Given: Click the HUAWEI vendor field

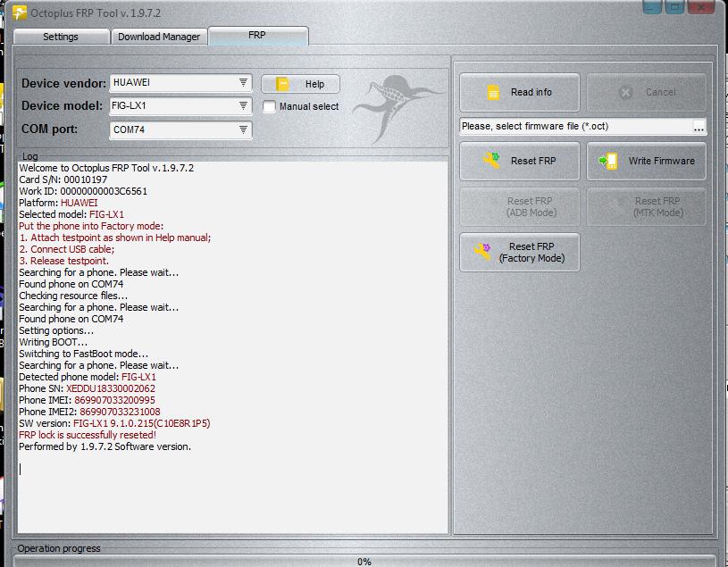Looking at the screenshot, I should coord(181,82).
